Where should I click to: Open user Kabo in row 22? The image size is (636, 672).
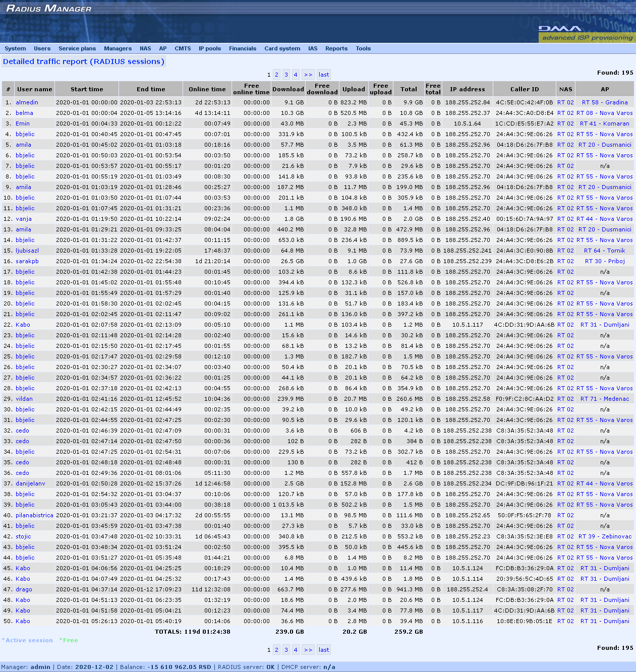point(23,325)
